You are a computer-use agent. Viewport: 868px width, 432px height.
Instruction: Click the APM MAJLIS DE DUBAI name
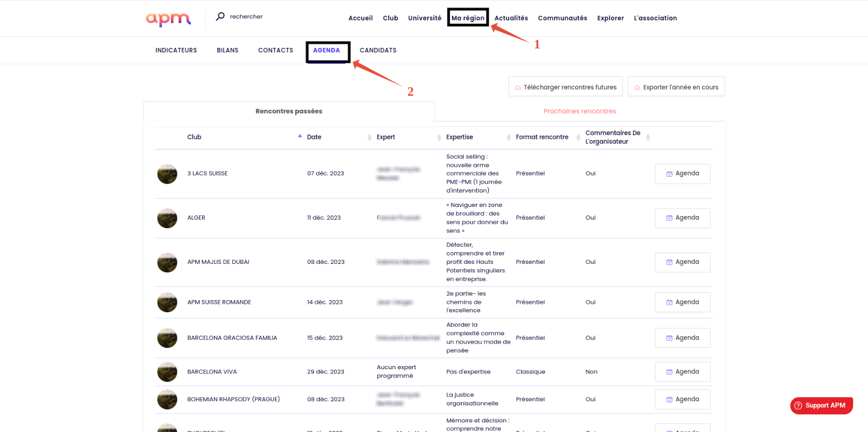(x=218, y=262)
